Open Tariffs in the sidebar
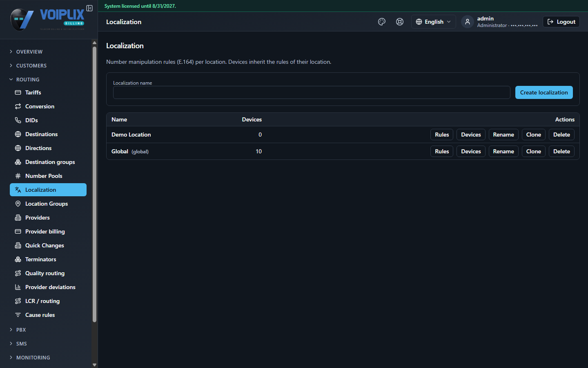This screenshot has height=368, width=588. point(48,92)
